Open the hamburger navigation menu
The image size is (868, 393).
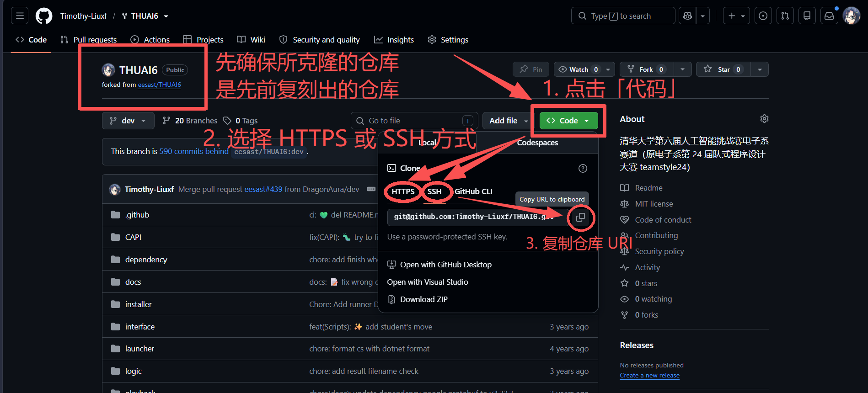(20, 16)
